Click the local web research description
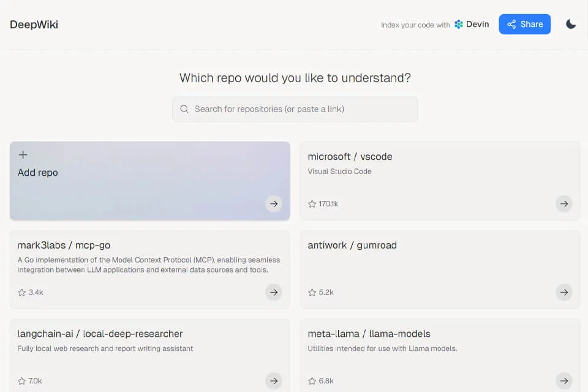Screen dimensions: 588x392 pos(105,349)
